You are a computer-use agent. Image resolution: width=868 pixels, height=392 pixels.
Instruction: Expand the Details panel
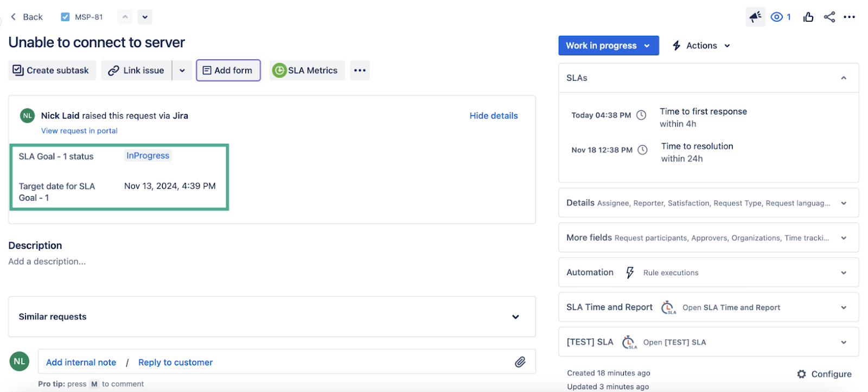point(843,203)
